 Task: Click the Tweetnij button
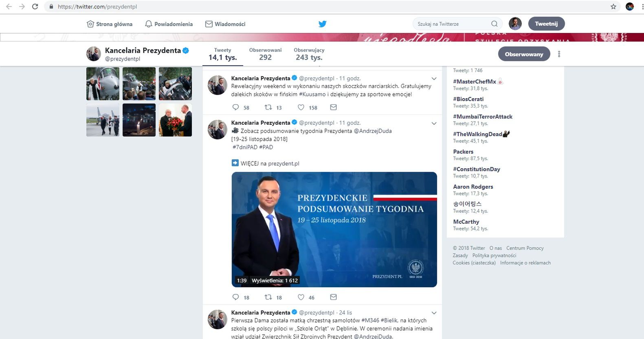point(546,24)
